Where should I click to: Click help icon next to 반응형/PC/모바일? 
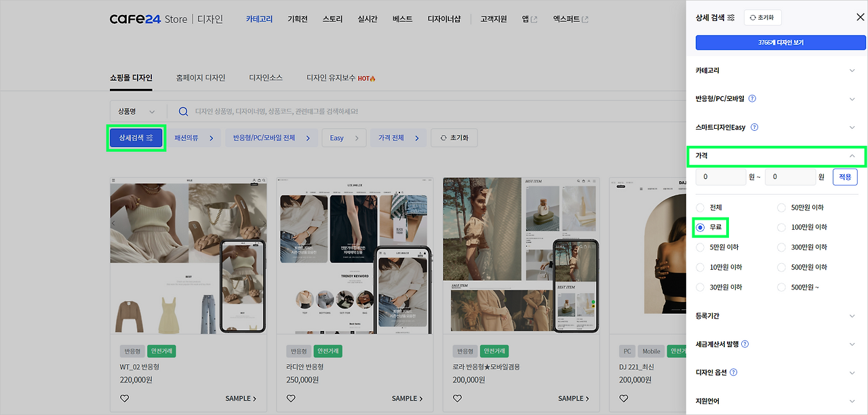[x=752, y=99]
